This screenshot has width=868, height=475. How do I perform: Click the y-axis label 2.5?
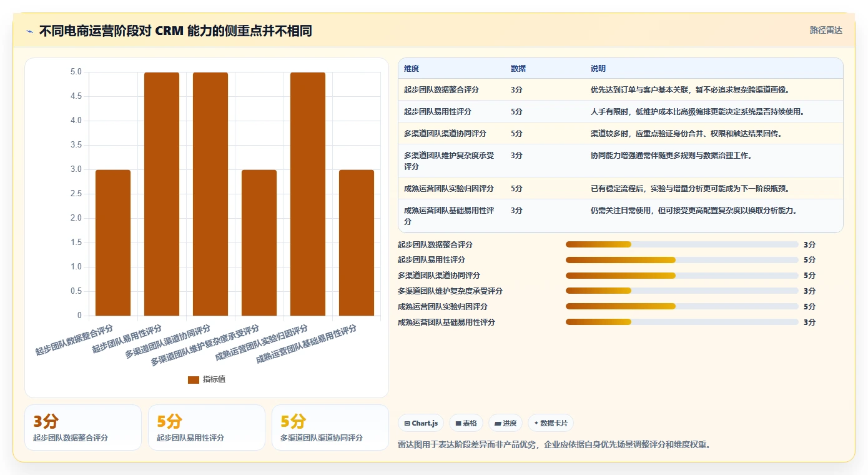tap(76, 194)
